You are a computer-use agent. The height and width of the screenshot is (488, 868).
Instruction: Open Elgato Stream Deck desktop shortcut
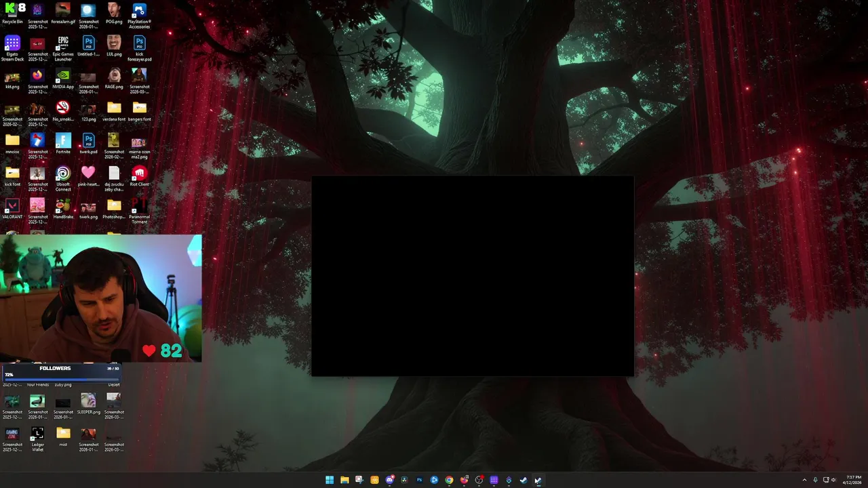click(x=12, y=48)
